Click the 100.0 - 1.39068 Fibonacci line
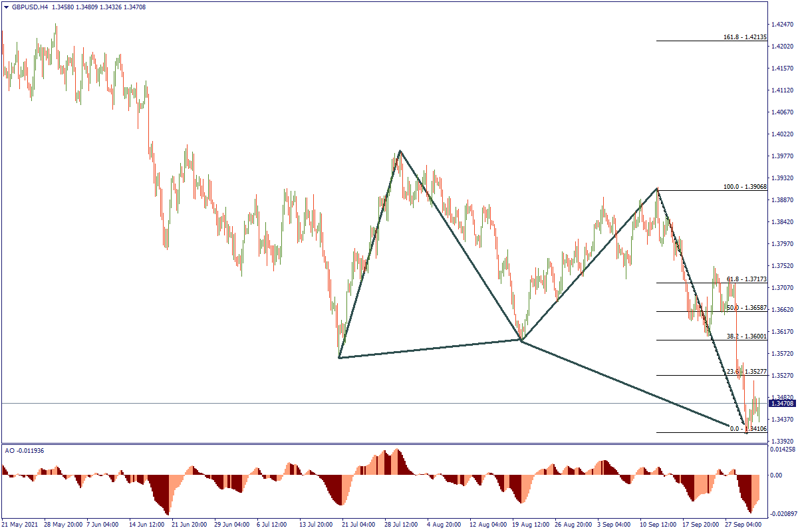This screenshot has height=532, width=798. coord(745,188)
